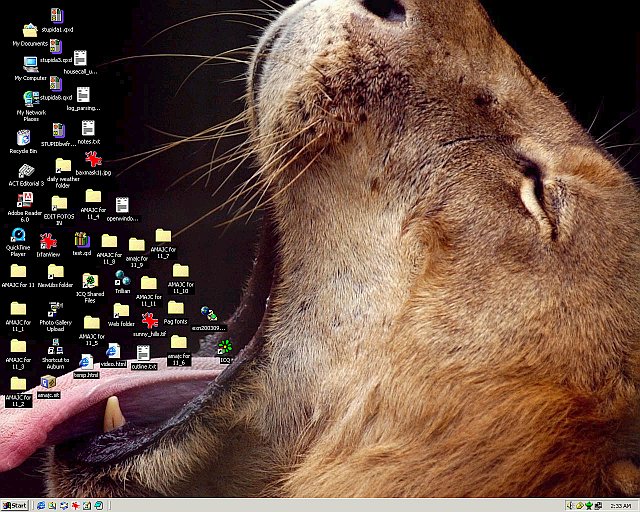This screenshot has height=512, width=640.
Task: Select the stupida1.qxd QuarkXPress file
Action: (x=56, y=16)
